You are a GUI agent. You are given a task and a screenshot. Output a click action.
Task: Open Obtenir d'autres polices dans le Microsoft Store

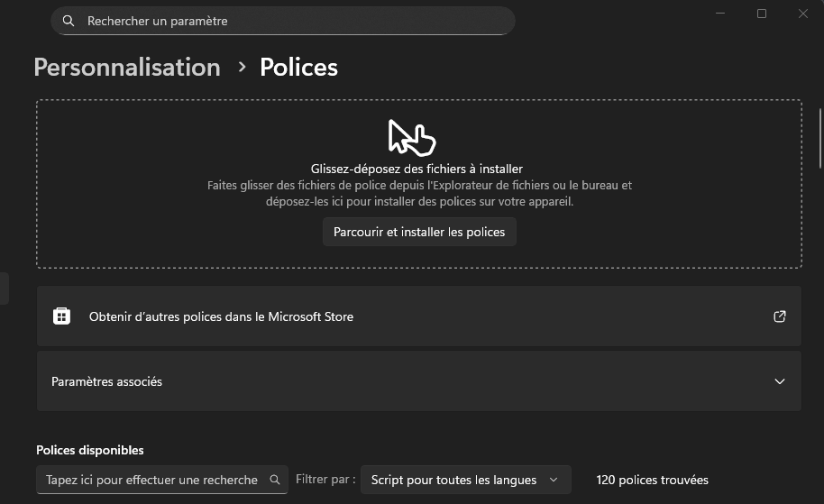point(221,316)
